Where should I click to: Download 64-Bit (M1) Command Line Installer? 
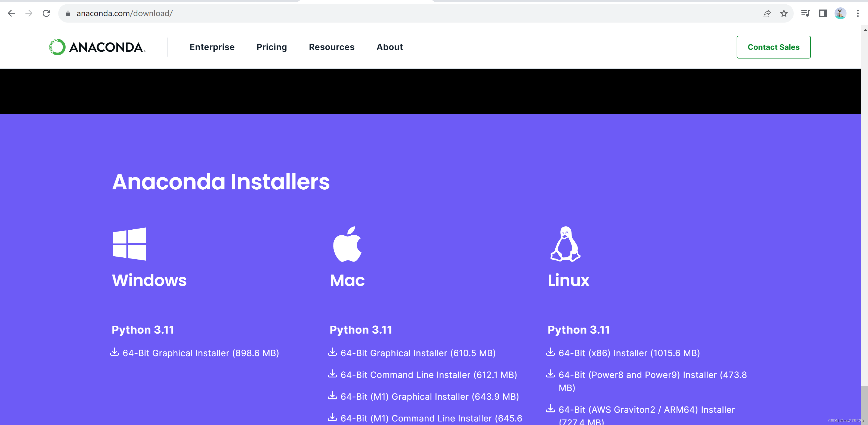431,418
